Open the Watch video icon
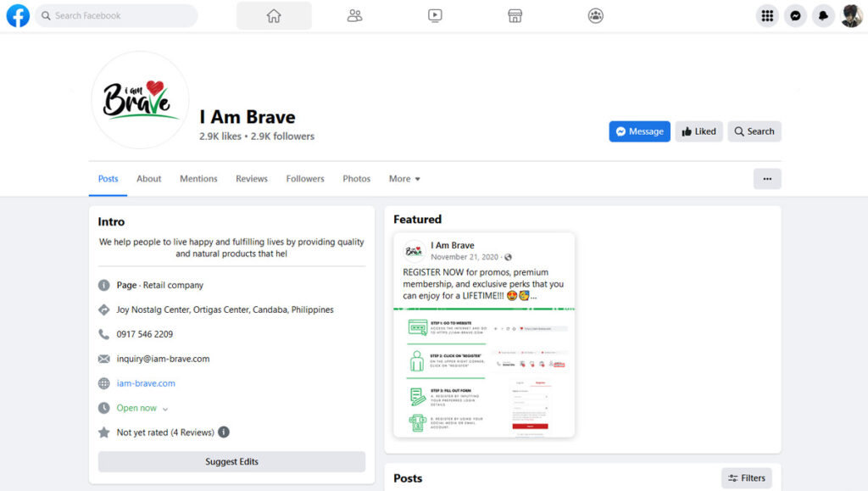The height and width of the screenshot is (491, 868). (x=435, y=15)
